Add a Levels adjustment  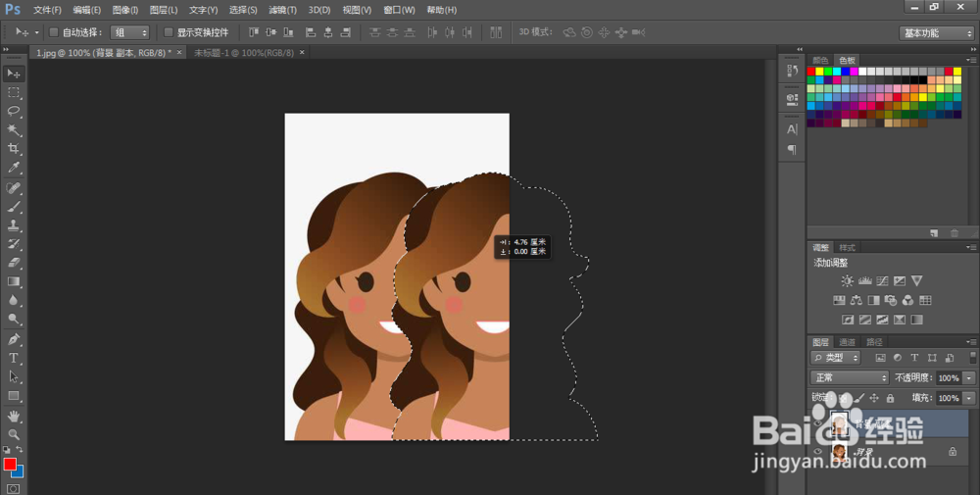[x=865, y=280]
